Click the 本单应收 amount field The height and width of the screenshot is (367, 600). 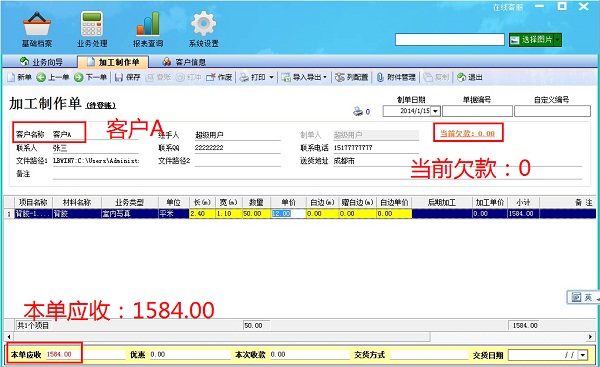click(86, 355)
